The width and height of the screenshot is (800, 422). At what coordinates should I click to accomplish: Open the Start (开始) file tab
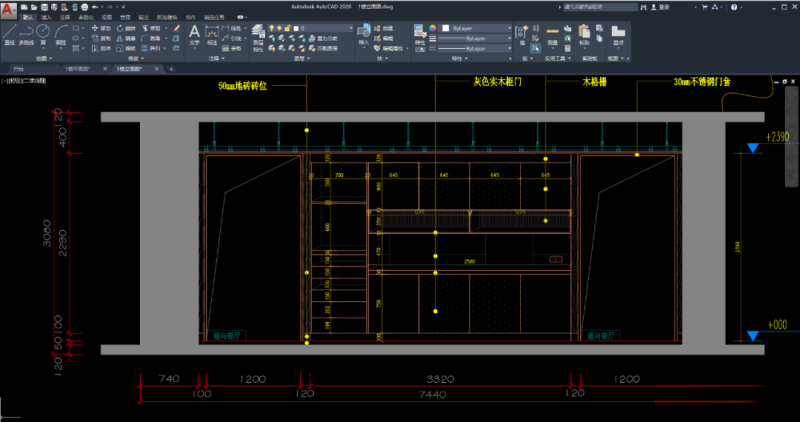pyautogui.click(x=17, y=69)
